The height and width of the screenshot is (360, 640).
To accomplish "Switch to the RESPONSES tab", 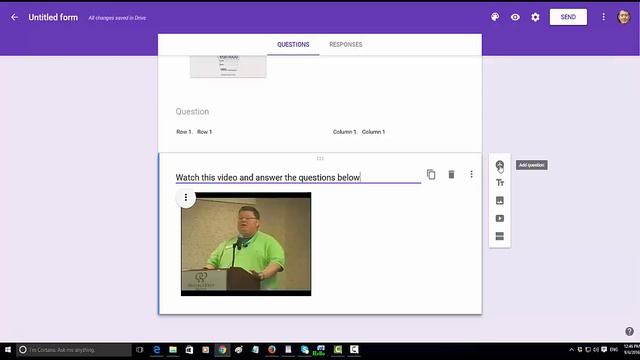I will [346, 44].
